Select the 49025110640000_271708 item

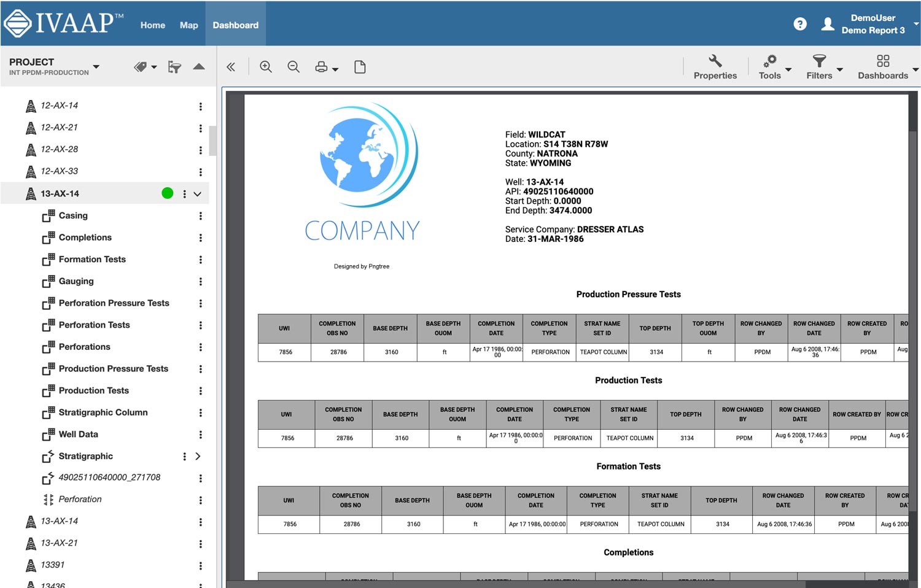pyautogui.click(x=109, y=478)
